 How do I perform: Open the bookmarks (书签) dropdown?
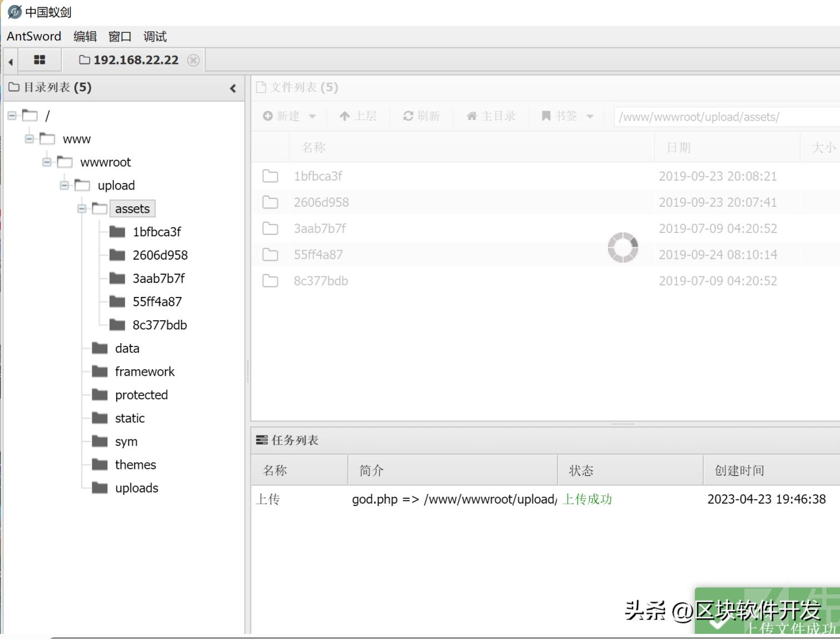(x=567, y=116)
